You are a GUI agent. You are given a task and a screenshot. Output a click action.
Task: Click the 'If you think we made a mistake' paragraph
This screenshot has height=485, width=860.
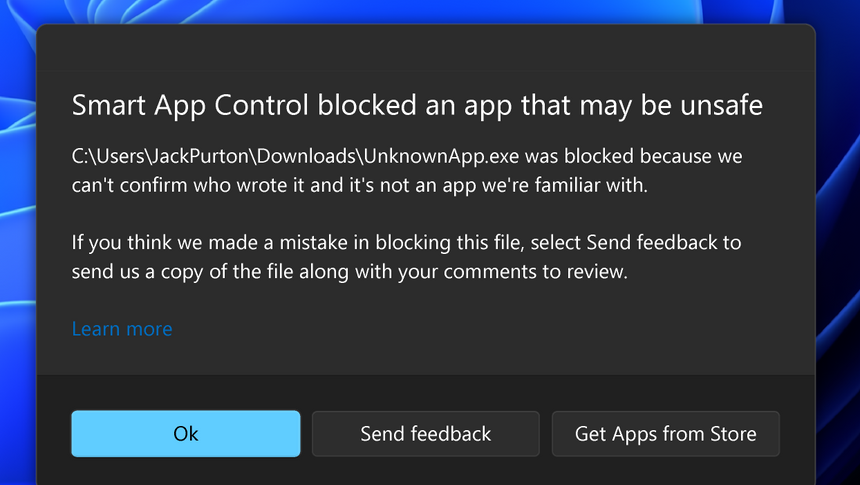tap(406, 257)
